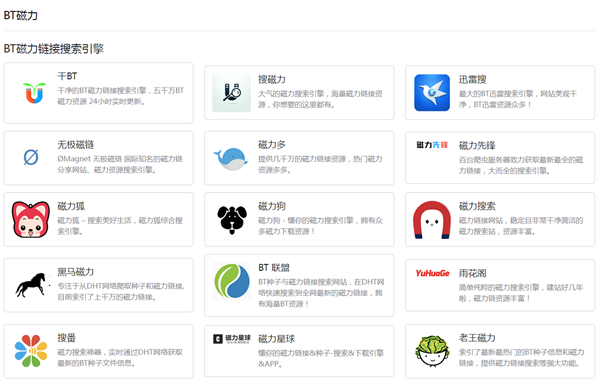The width and height of the screenshot is (600, 382).
Task: Open the 搜磁力 magnifier icon
Action: pos(232,93)
